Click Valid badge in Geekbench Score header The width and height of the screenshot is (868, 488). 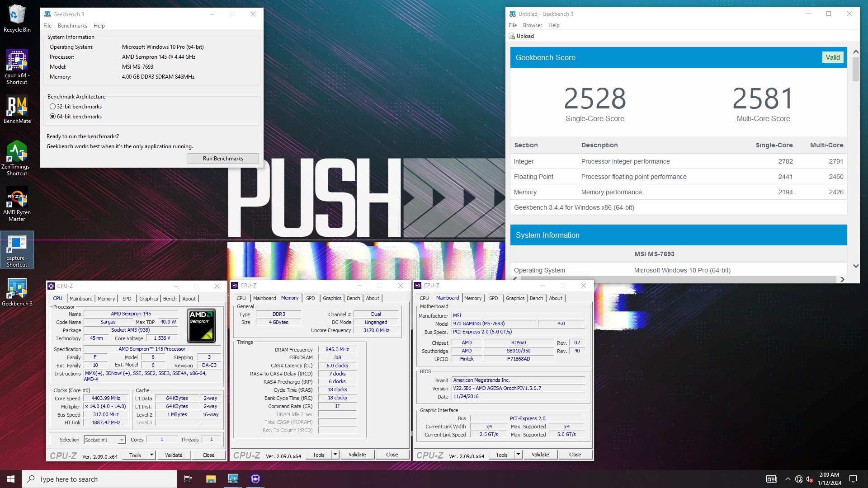coord(832,57)
